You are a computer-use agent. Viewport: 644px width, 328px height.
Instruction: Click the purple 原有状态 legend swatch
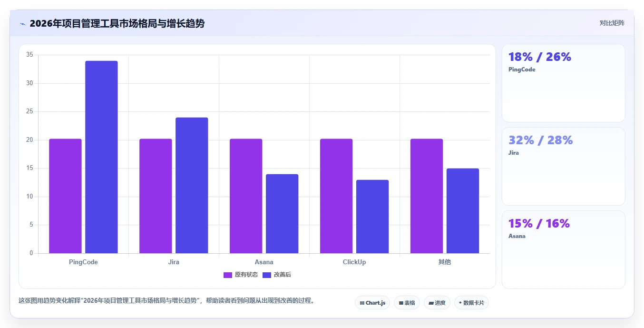(228, 275)
